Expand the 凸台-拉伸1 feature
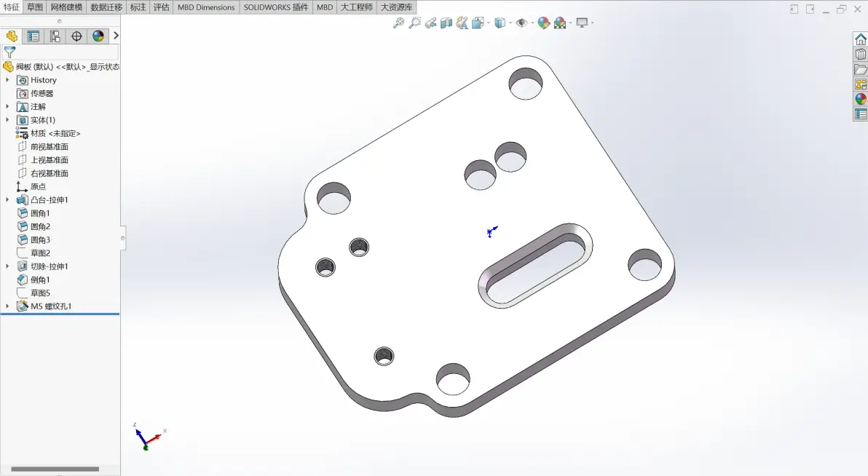 click(x=7, y=200)
